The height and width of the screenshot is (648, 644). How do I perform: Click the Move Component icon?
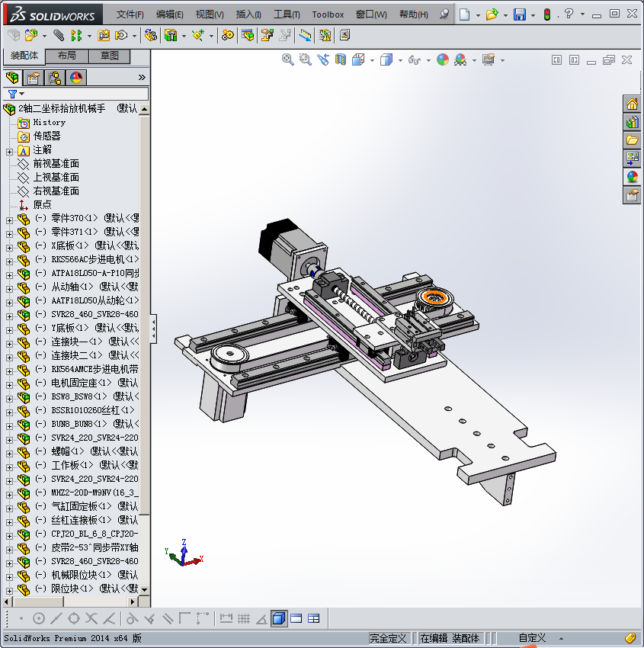pos(121,36)
